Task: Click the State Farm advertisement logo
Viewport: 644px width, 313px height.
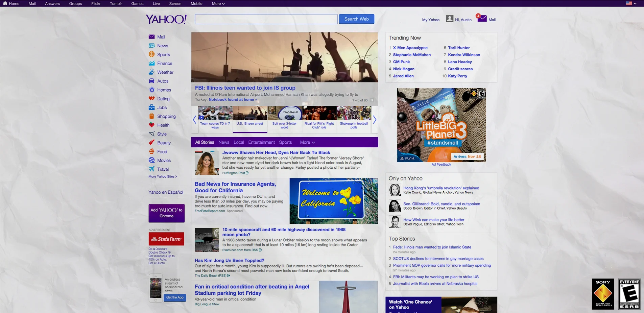Action: tap(166, 239)
